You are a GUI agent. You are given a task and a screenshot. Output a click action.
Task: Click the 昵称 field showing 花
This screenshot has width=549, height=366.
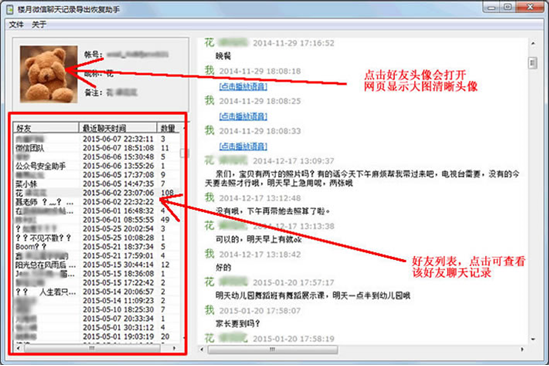tap(99, 74)
